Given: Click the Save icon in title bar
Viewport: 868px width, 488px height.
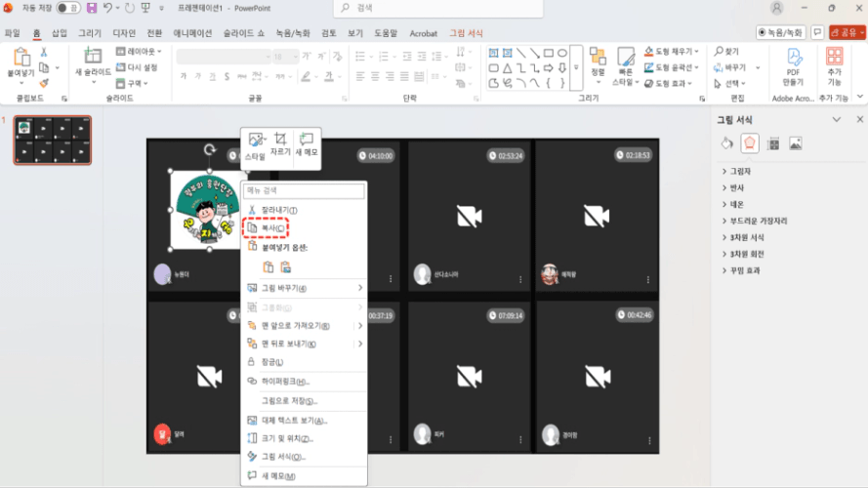Looking at the screenshot, I should 92,8.
